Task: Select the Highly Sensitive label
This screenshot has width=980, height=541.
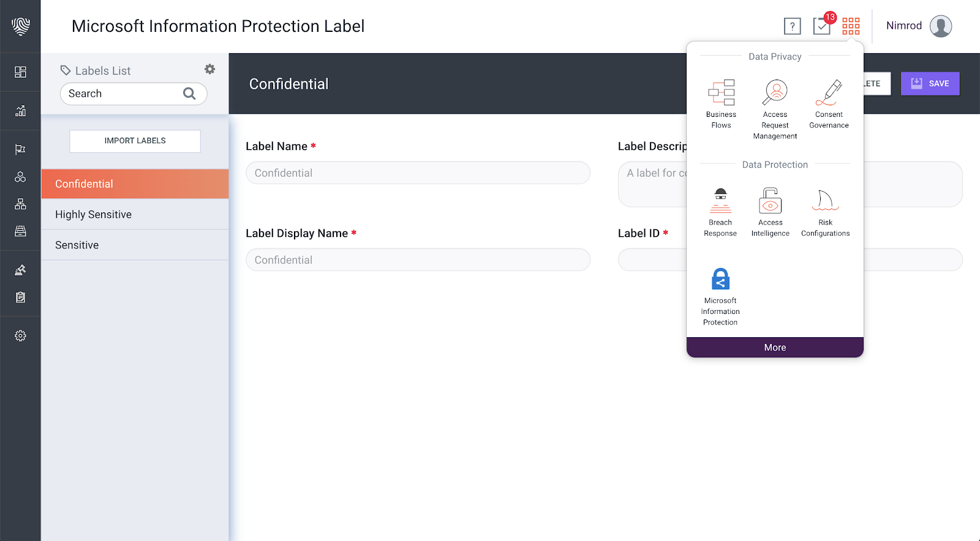Action: (135, 214)
